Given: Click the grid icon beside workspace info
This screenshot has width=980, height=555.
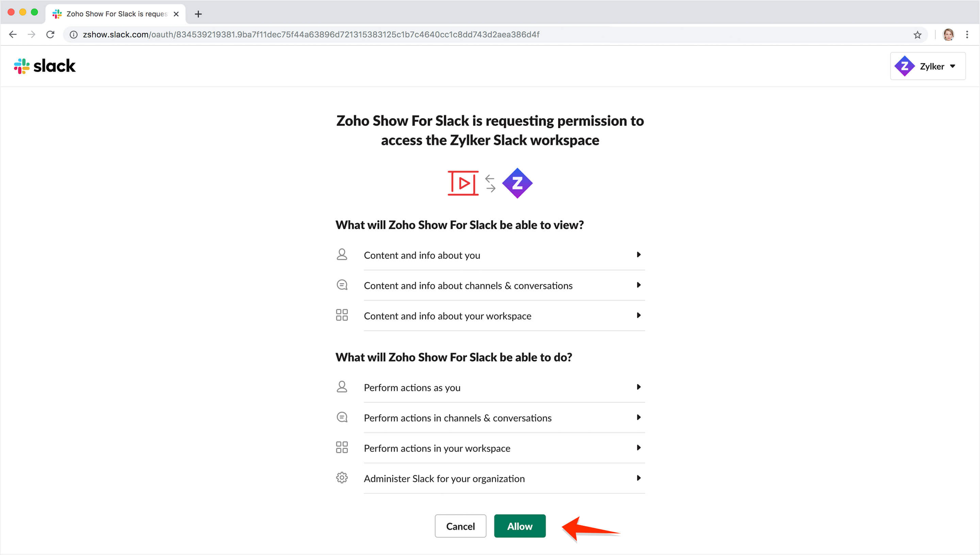Looking at the screenshot, I should [341, 315].
